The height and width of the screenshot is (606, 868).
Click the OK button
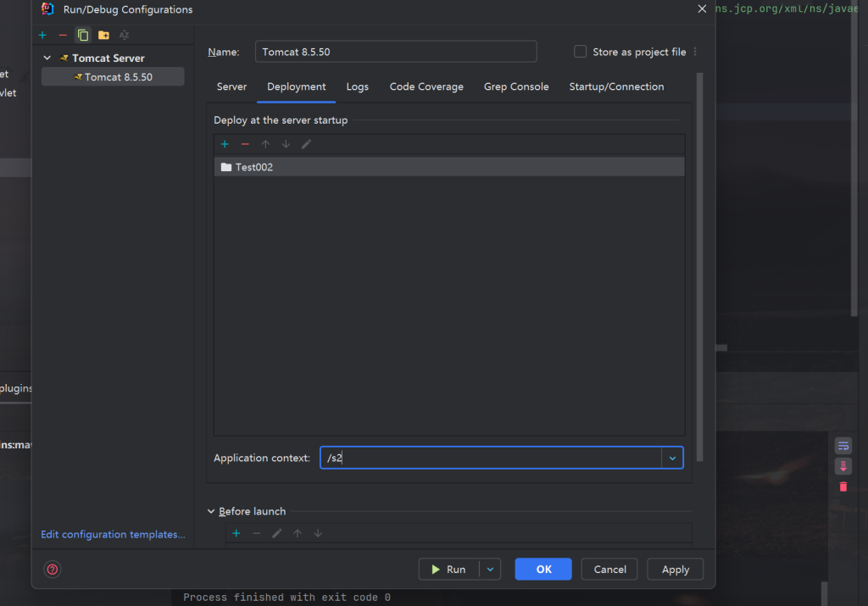[x=543, y=570]
